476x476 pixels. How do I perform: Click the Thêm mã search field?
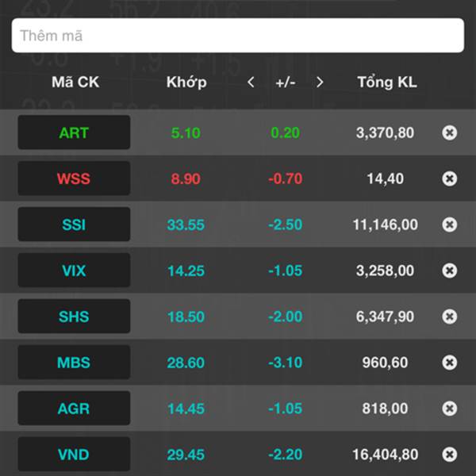[238, 35]
